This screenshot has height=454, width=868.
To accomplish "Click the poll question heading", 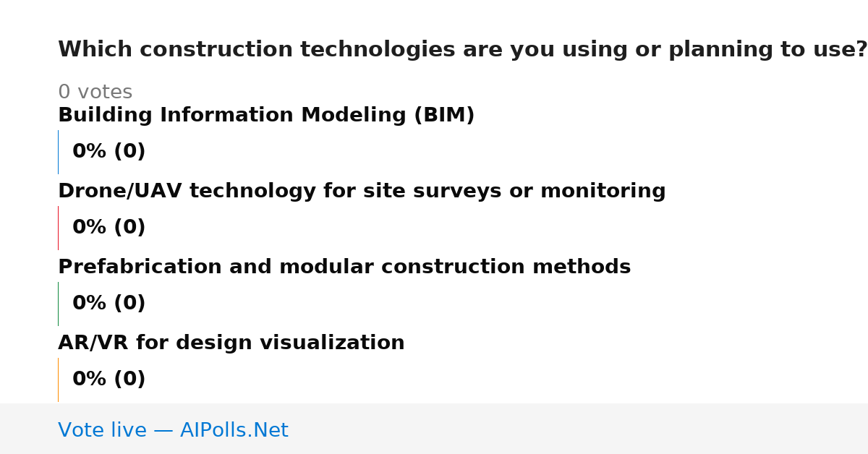I will tap(462, 50).
